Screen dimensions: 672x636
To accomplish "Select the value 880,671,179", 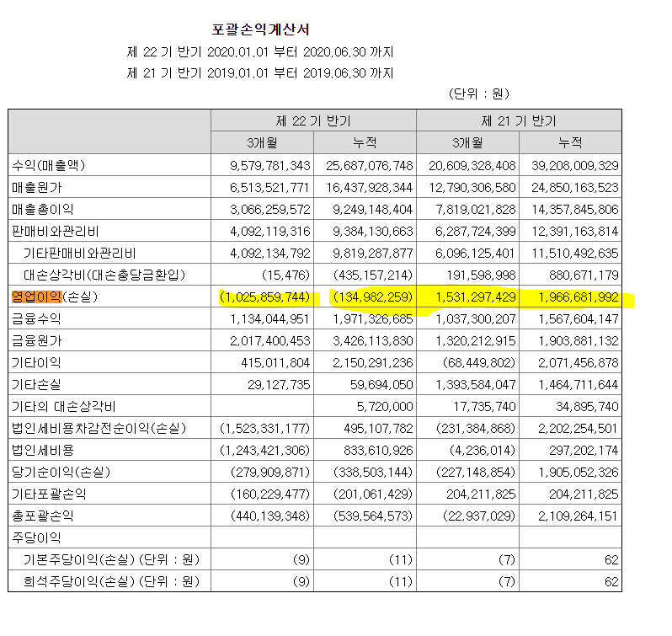I will click(x=584, y=275).
